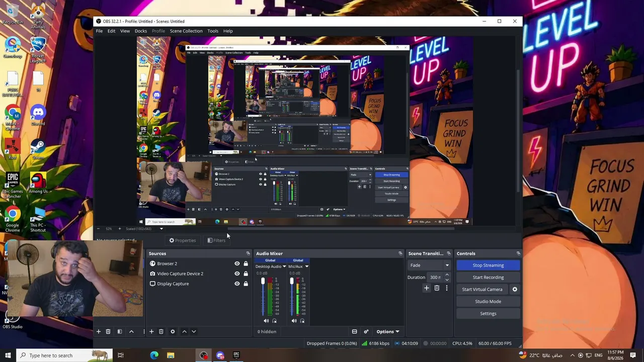644x362 pixels.
Task: Open Virtual Camera settings gear
Action: pos(515,289)
